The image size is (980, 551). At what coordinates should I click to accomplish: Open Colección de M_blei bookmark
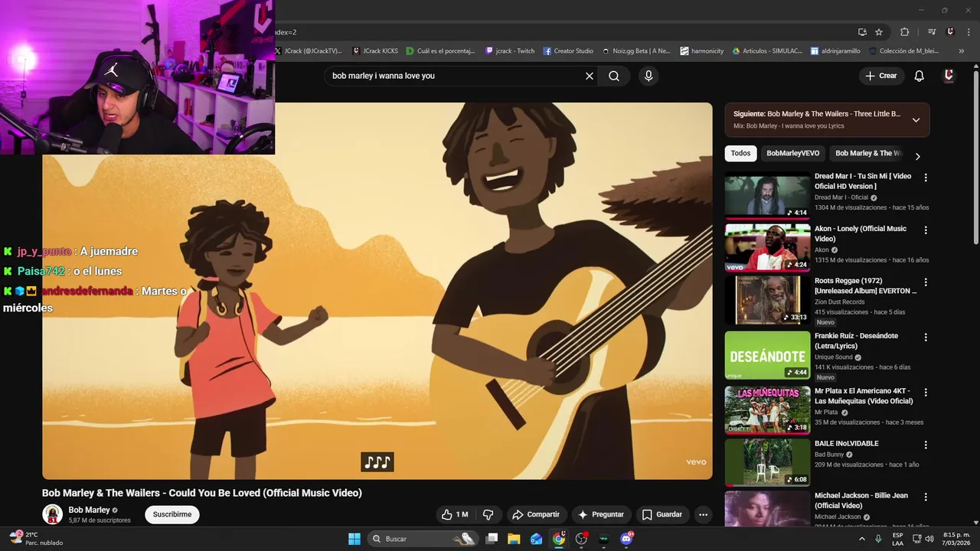(x=903, y=51)
